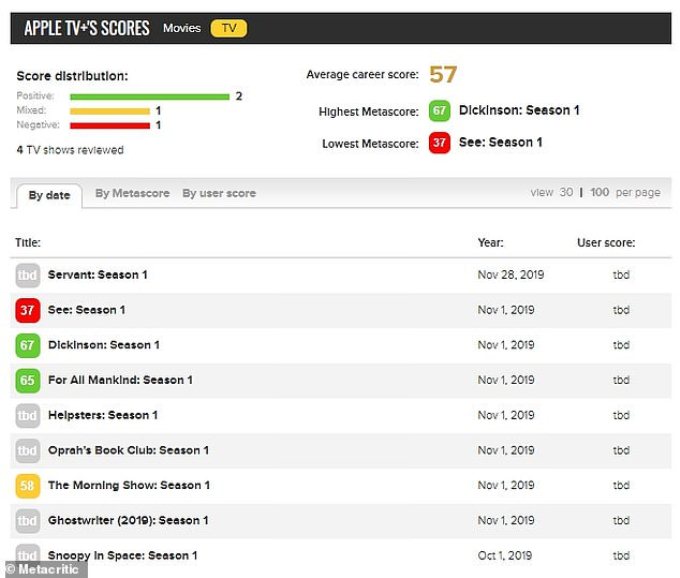
Task: Sort the list By Metascore
Action: (x=132, y=193)
